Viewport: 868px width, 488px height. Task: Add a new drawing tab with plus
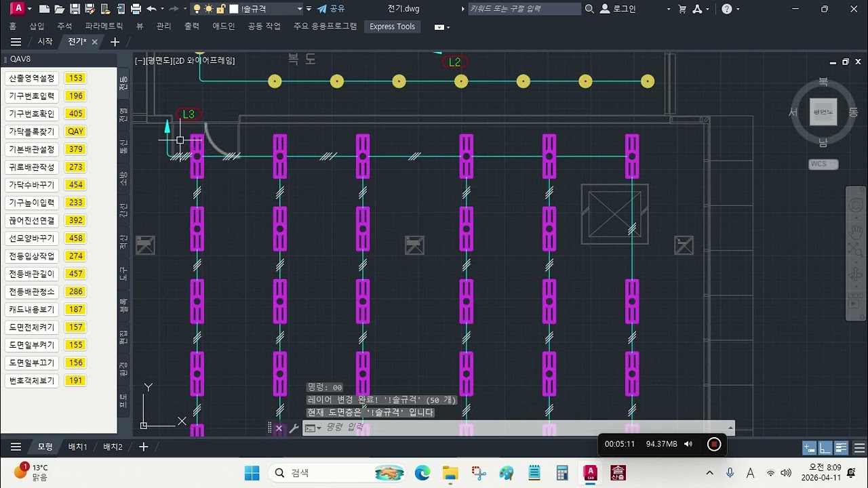[115, 42]
